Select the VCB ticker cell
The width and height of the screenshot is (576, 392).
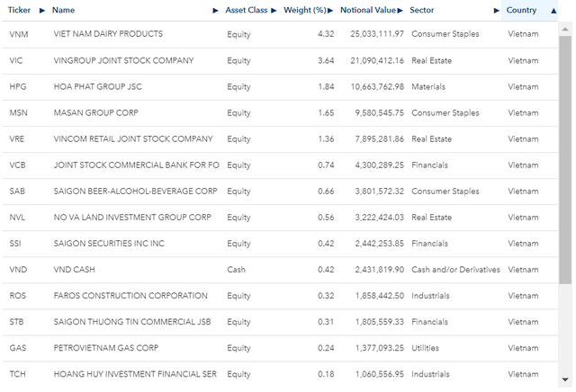17,165
